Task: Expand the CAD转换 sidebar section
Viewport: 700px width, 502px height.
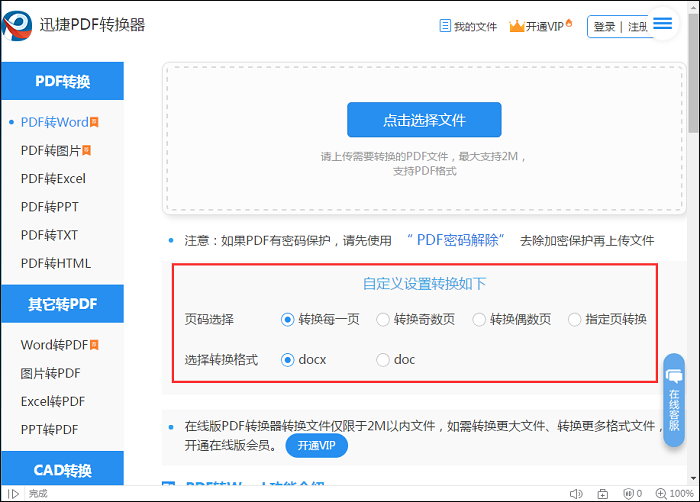Action: point(62,469)
